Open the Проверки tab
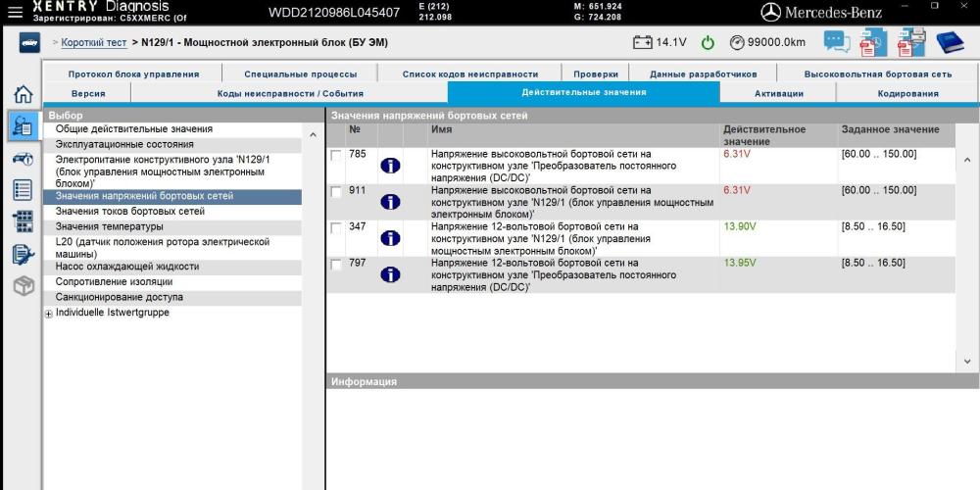 pos(596,73)
